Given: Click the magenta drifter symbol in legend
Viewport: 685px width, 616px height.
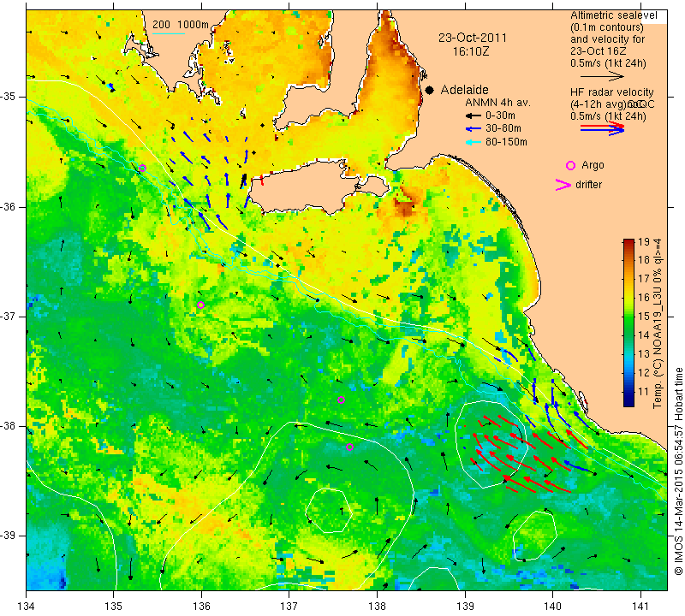Looking at the screenshot, I should pos(563,185).
